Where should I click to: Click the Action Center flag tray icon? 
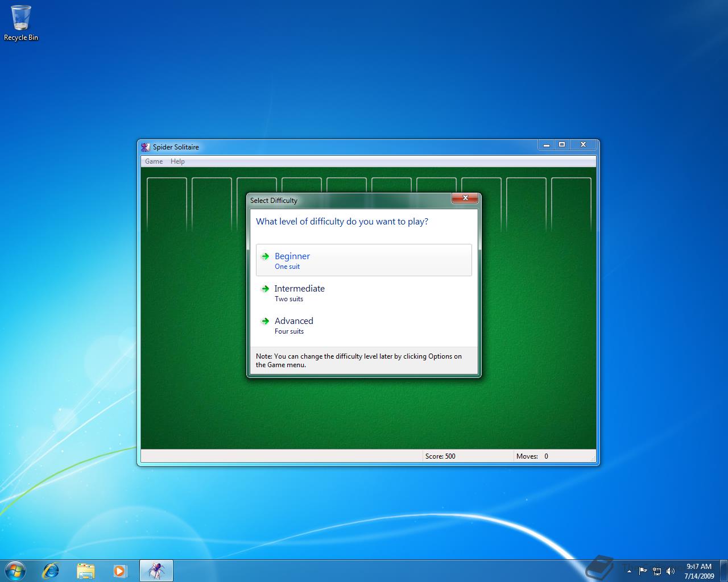pos(643,571)
